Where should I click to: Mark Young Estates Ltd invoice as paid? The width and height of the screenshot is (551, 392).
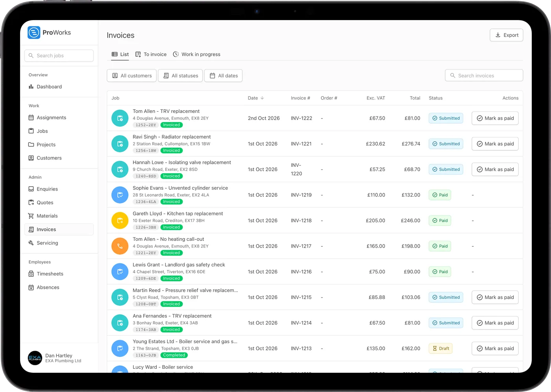click(495, 348)
